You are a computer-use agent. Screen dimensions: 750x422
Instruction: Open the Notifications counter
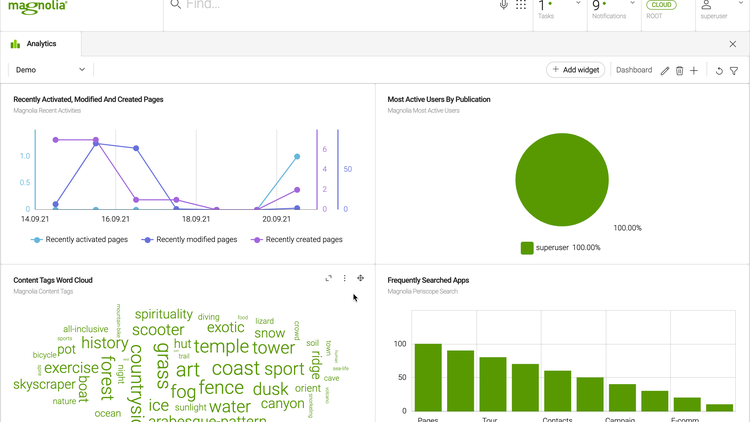(608, 10)
